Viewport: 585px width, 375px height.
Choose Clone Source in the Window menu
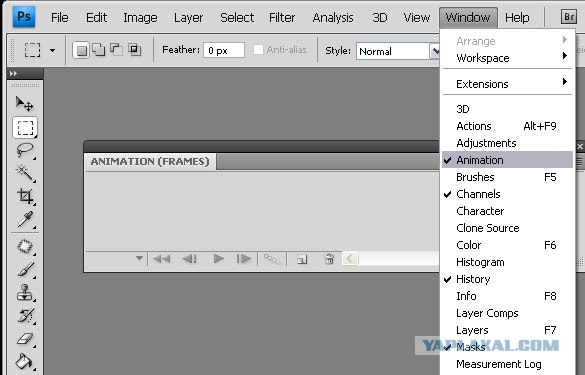click(x=507, y=228)
